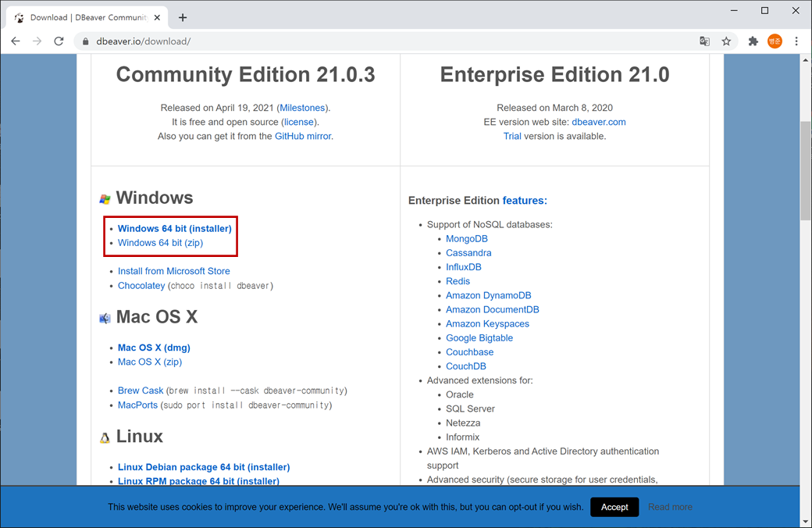This screenshot has height=528, width=812.
Task: Select the Download | DBeaver Community tab
Action: [87, 18]
